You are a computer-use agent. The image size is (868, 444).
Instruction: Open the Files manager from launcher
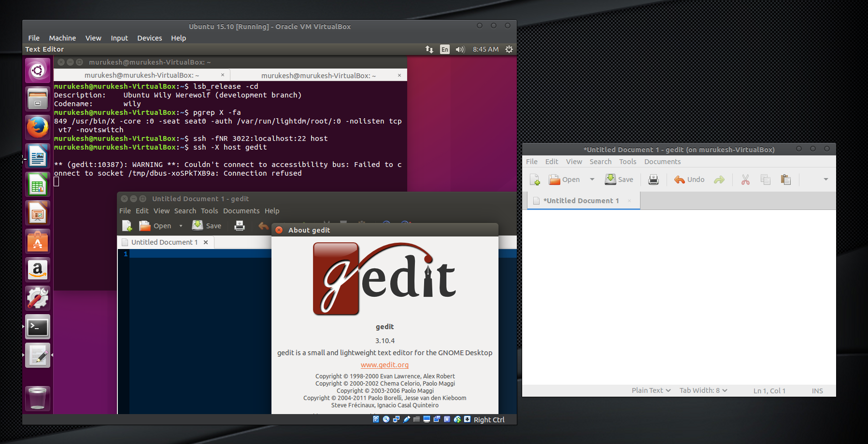point(38,99)
